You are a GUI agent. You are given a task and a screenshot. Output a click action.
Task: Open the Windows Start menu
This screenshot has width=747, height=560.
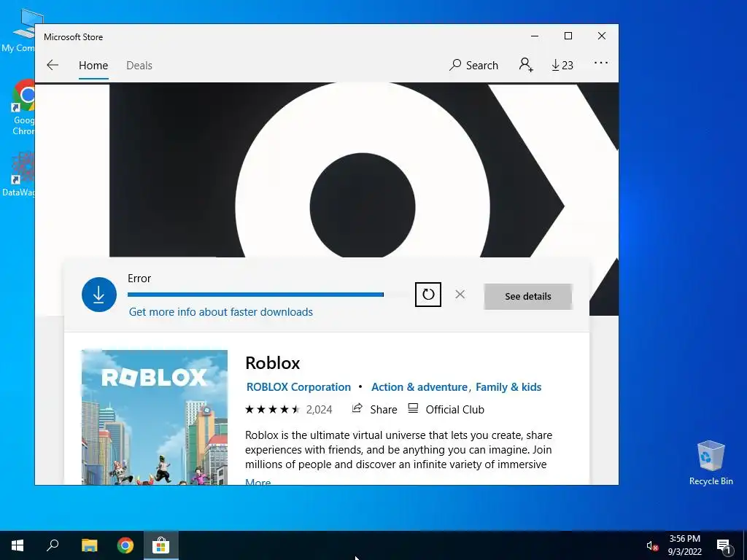pyautogui.click(x=18, y=545)
